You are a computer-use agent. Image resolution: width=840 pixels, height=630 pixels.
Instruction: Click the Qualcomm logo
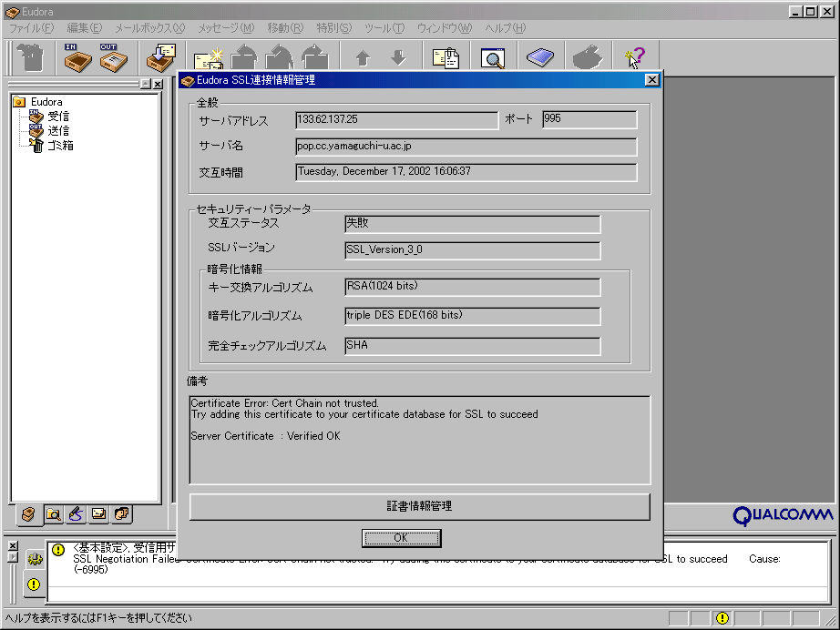(x=782, y=515)
